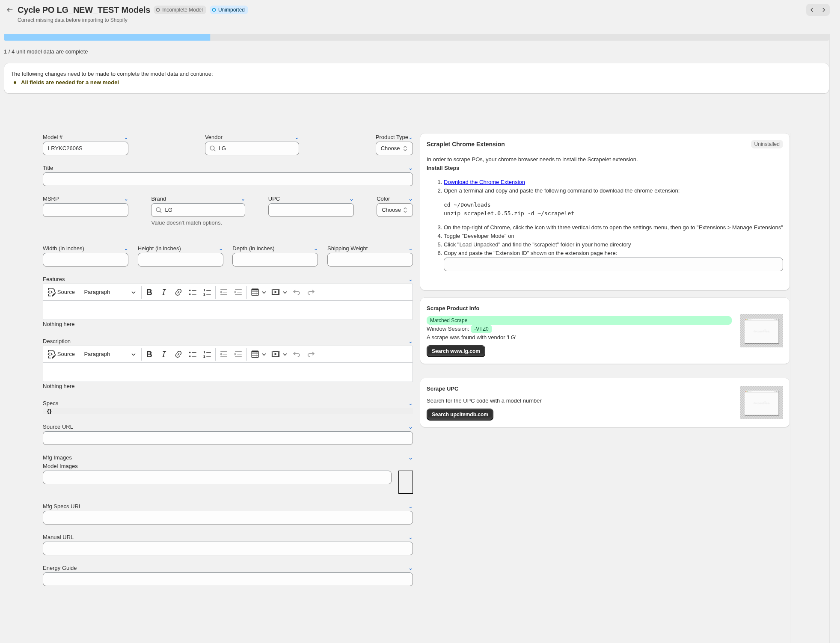Click Redo in the Description editor toolbar

[x=311, y=354]
